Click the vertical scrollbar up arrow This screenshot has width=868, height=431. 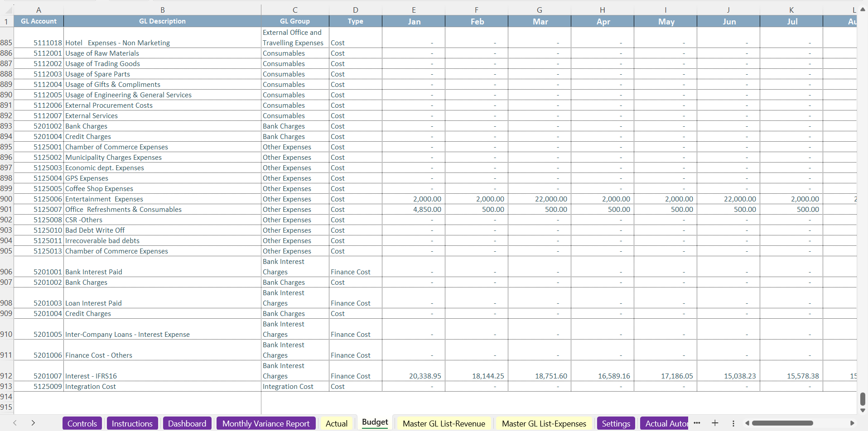tap(862, 8)
